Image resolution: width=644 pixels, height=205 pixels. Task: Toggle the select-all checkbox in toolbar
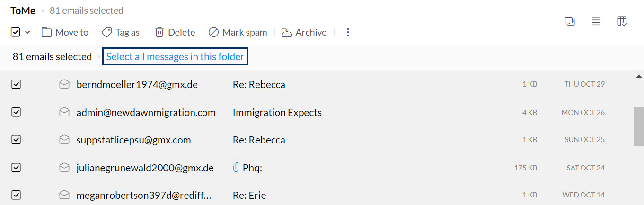tap(15, 32)
